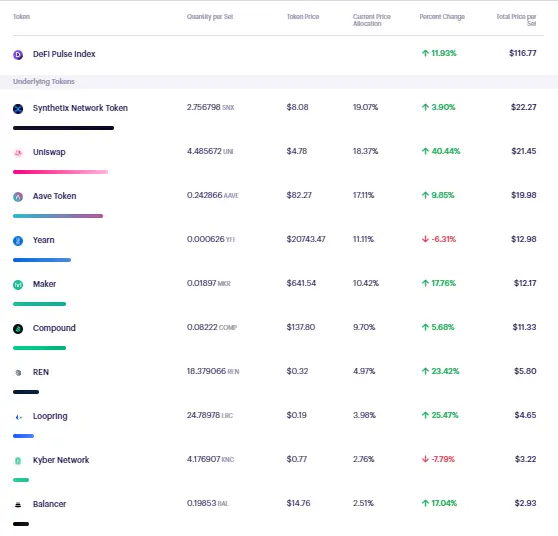Click the Percent Change column header
Image resolution: width=558 pixels, height=536 pixels.
coord(442,17)
